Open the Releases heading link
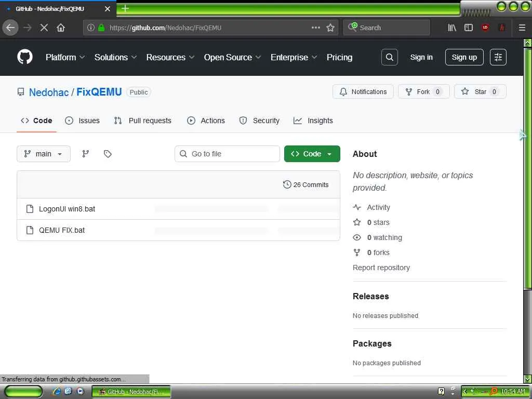This screenshot has width=532, height=399. coord(370,296)
